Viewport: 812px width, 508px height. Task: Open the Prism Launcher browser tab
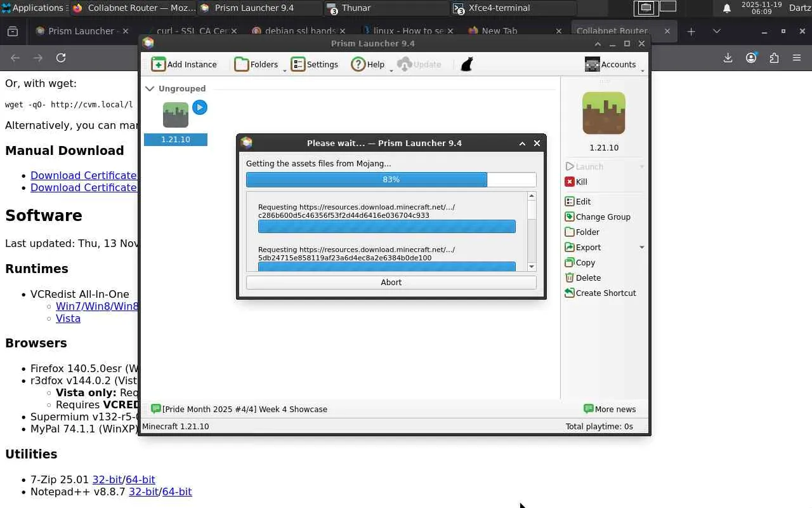(x=81, y=31)
